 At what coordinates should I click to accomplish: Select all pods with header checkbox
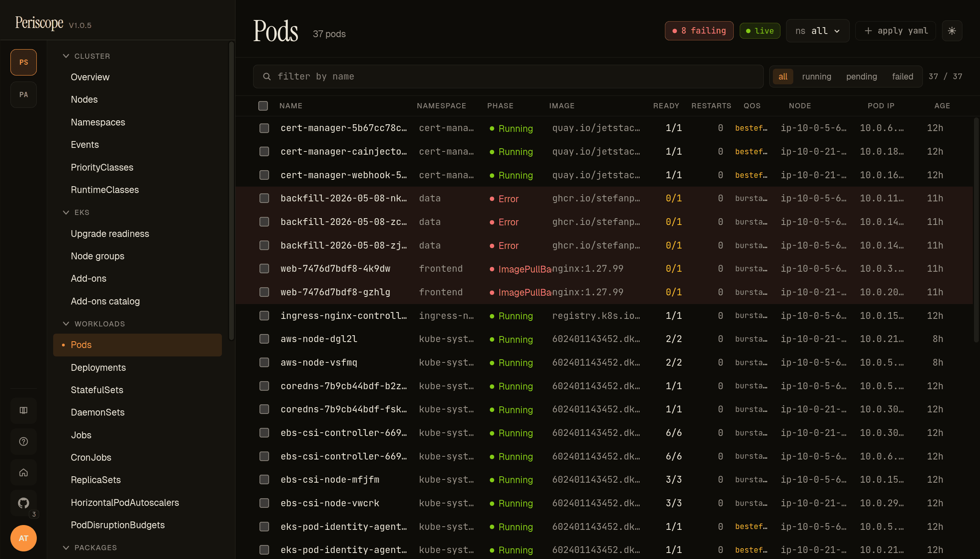tap(263, 106)
